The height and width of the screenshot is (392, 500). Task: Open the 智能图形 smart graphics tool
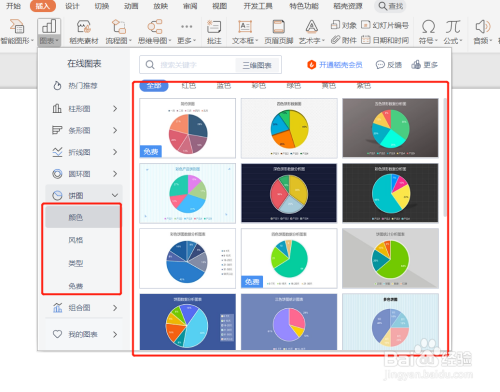point(17,32)
